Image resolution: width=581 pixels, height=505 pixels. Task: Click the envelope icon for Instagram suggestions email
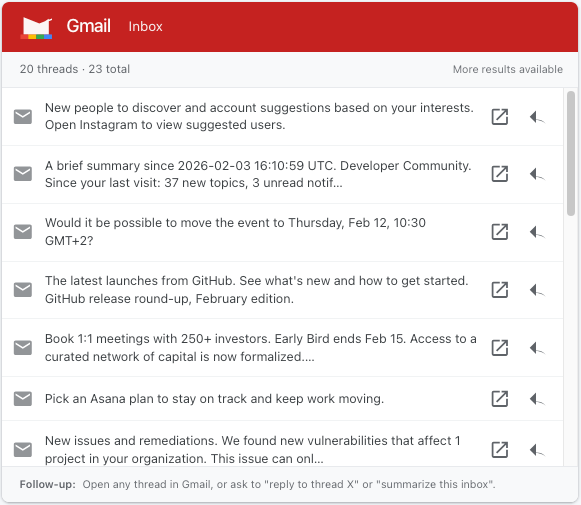point(23,116)
